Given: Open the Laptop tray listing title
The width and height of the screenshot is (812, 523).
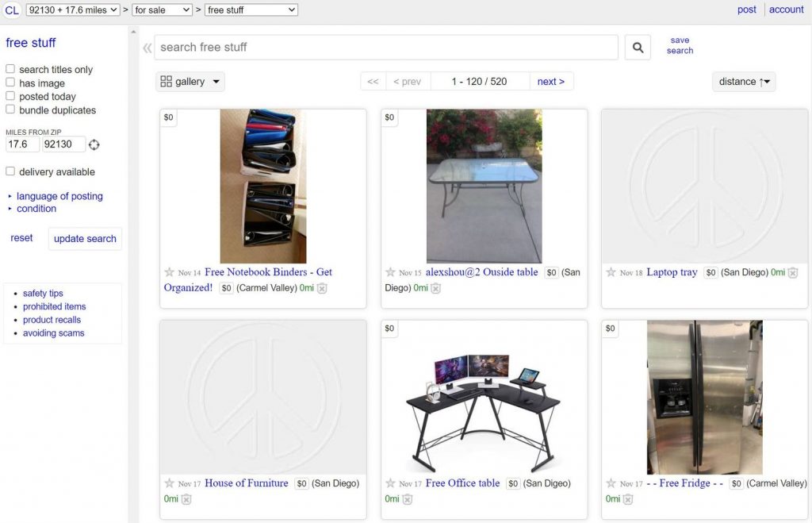Looking at the screenshot, I should tap(672, 272).
